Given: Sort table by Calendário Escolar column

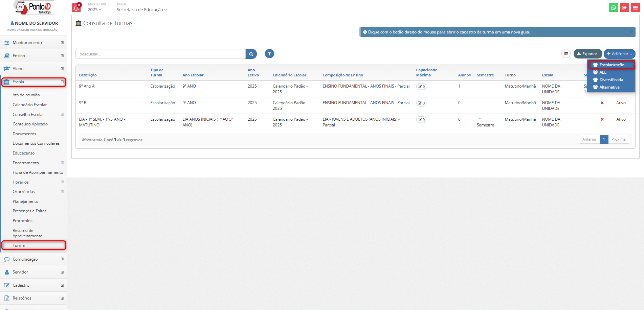Looking at the screenshot, I should [289, 75].
